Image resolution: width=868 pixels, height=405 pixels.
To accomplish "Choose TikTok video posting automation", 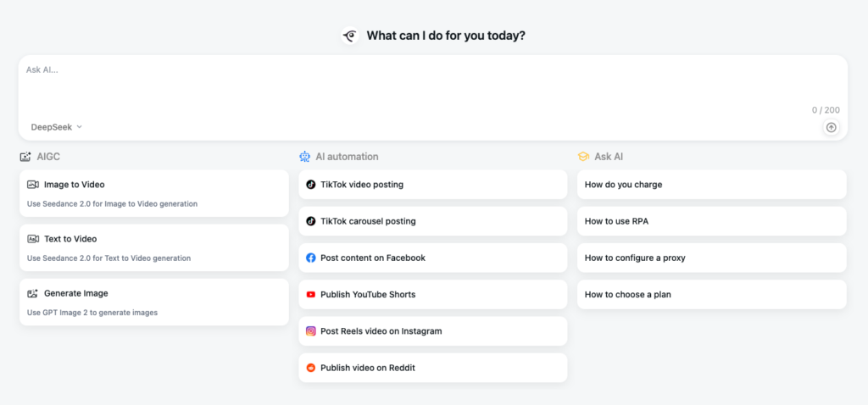I will (433, 184).
